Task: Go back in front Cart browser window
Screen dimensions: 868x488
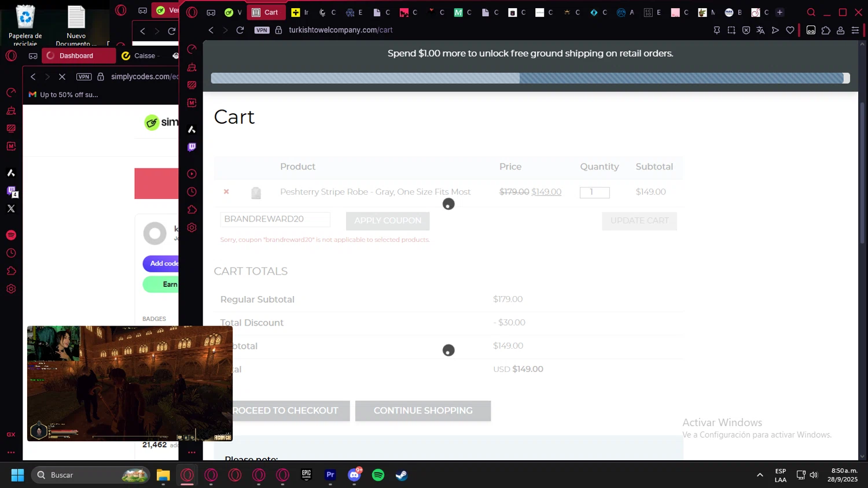Action: click(x=211, y=30)
